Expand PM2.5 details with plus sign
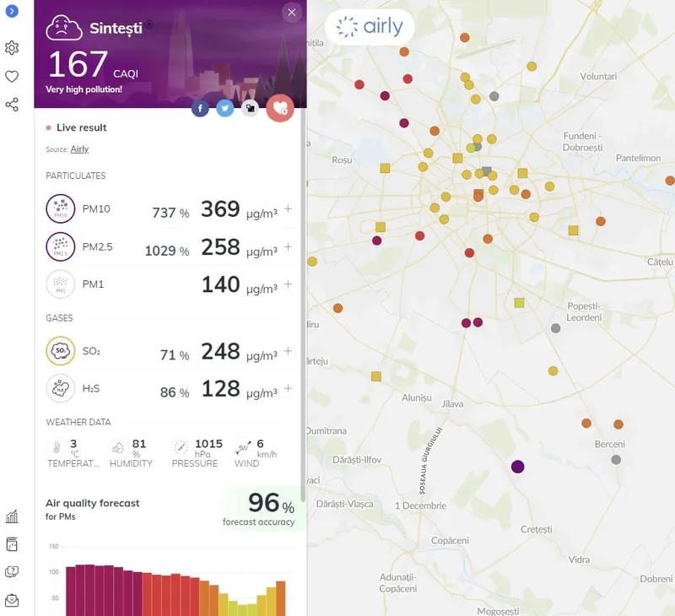This screenshot has width=675, height=616. (x=288, y=246)
